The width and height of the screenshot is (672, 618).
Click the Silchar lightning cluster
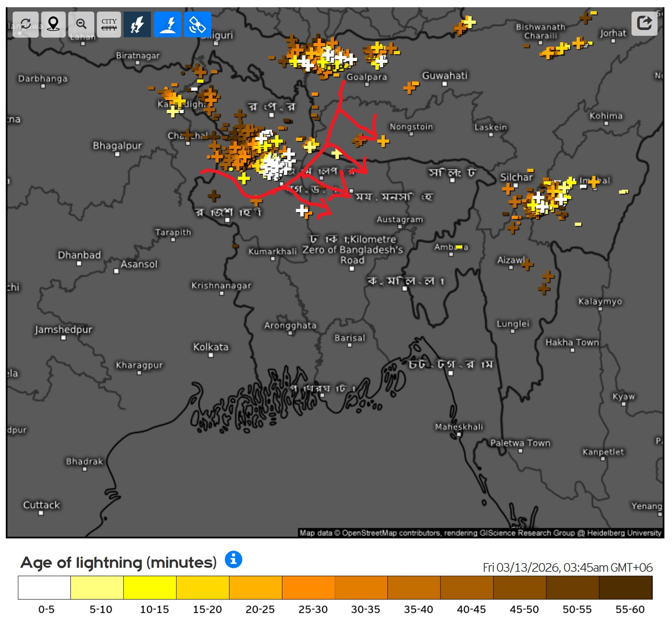(x=546, y=199)
